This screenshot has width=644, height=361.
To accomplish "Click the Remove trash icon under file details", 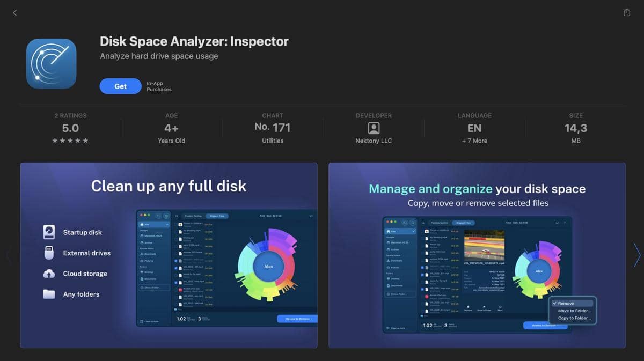I will (467, 307).
